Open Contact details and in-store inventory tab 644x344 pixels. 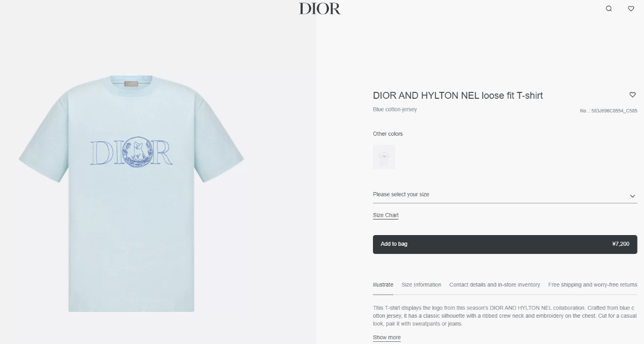point(495,285)
